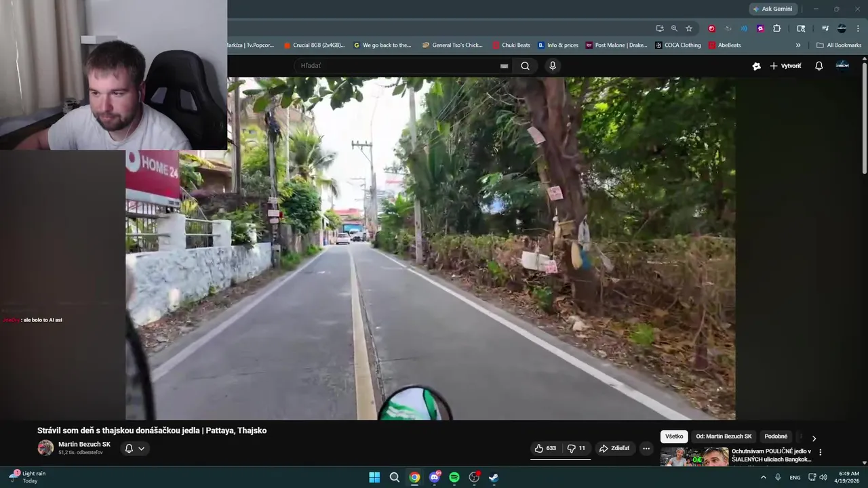Click the YouTube page vertical scrollbar
This screenshot has height=488, width=868.
pyautogui.click(x=864, y=119)
